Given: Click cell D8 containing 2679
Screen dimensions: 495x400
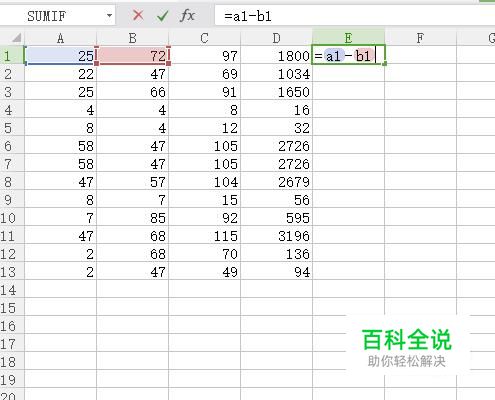Looking at the screenshot, I should [276, 181].
